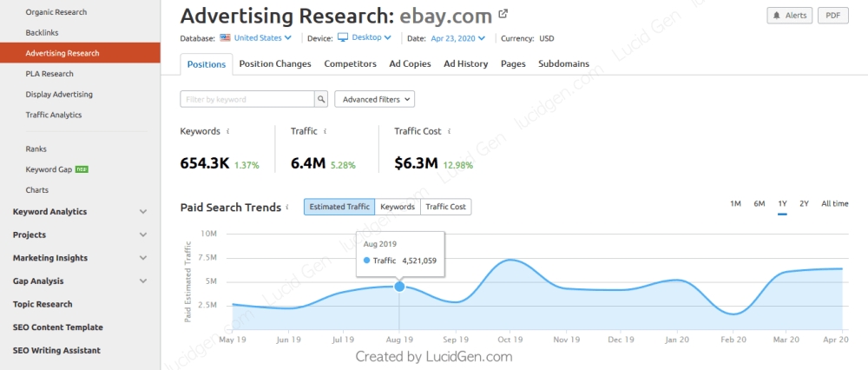868x370 pixels.
Task: Open Backlinks in sidebar
Action: [42, 33]
